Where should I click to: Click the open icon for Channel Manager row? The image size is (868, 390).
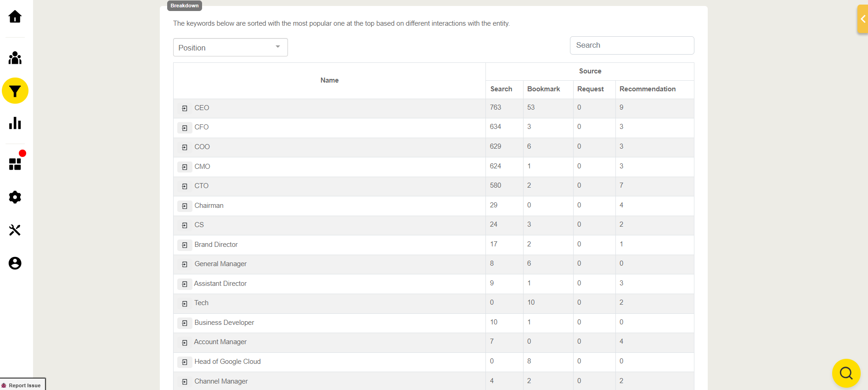pos(185,382)
